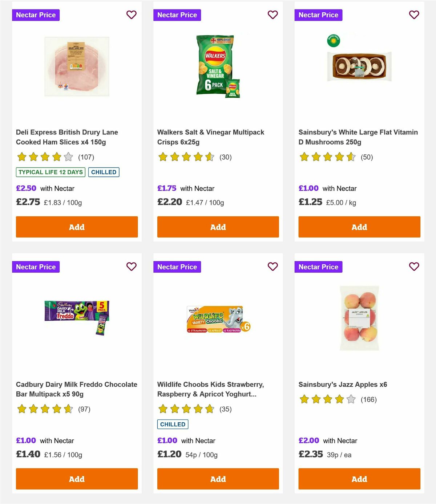Click the Freddo product image thumbnail
This screenshot has width=436, height=504.
coord(76,316)
